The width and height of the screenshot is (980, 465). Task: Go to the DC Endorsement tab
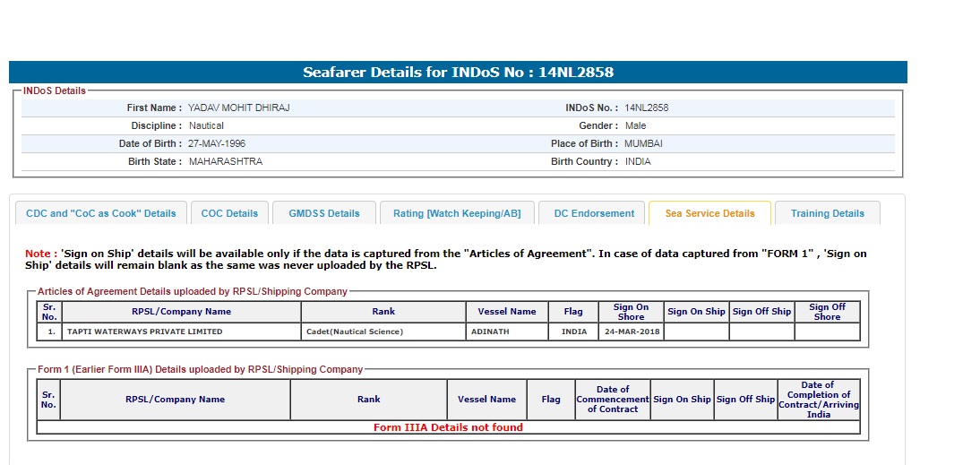(x=592, y=213)
